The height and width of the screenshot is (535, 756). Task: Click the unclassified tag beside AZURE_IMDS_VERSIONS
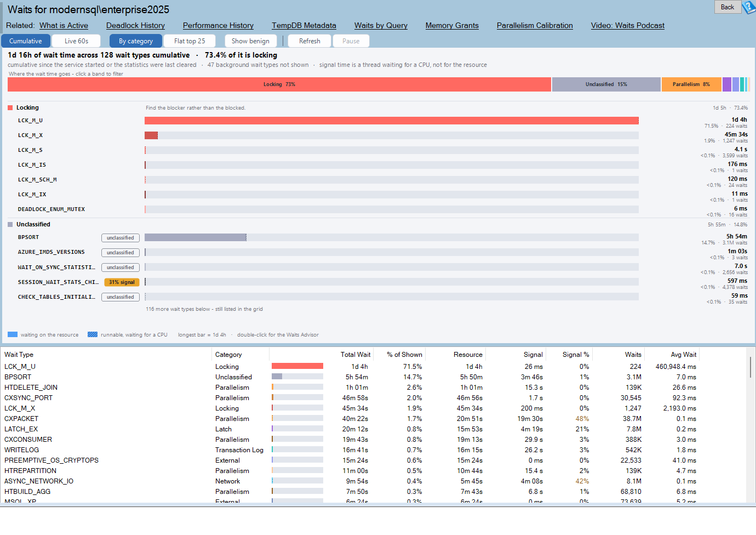(x=121, y=253)
